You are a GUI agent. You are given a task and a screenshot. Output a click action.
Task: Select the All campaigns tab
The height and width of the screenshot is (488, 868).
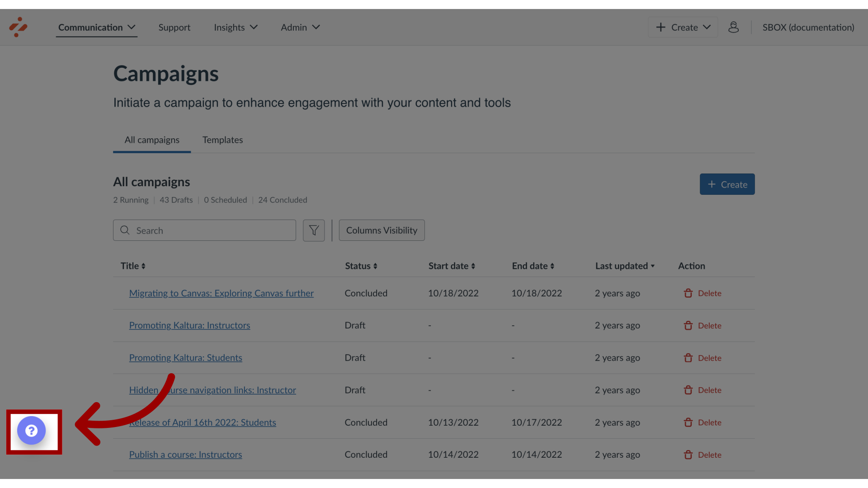point(152,140)
